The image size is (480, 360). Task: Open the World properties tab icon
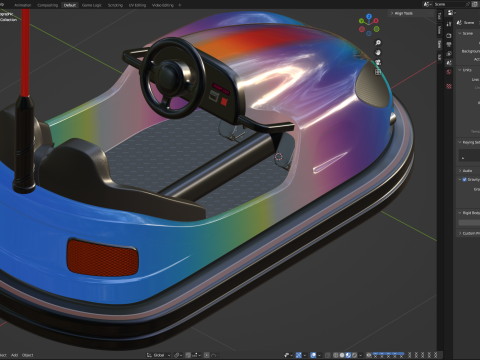click(449, 72)
